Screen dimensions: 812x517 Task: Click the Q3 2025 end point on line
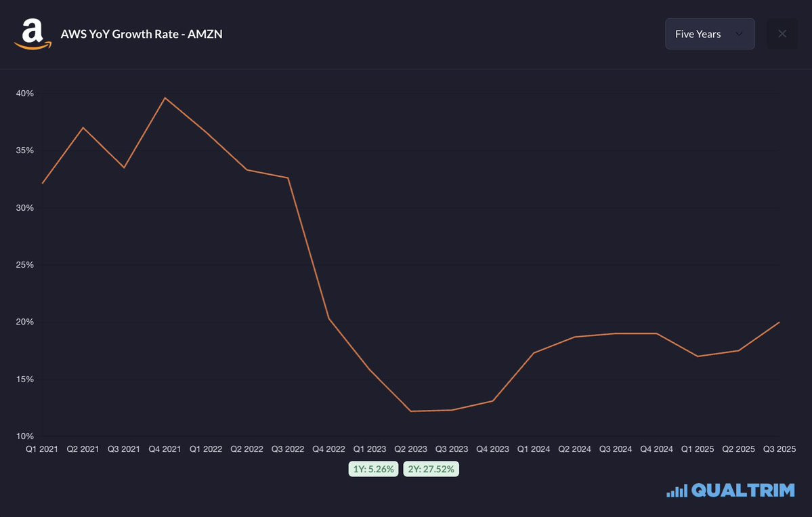pos(779,323)
